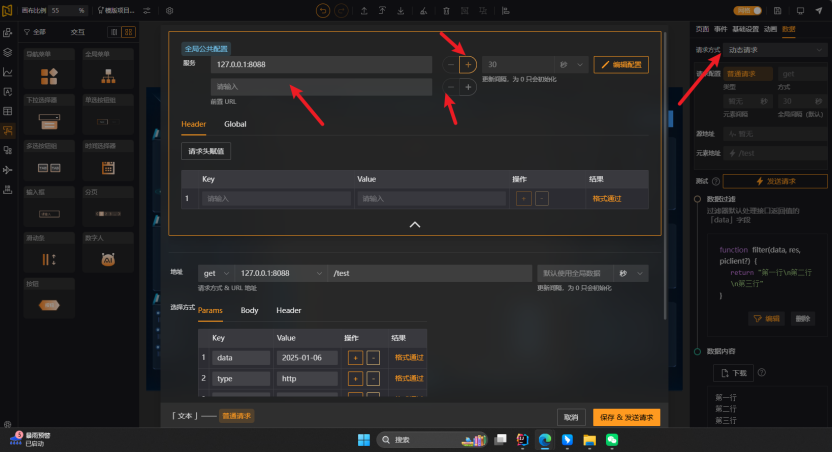Open the 秒 dropdown beside 默认使用全局数据
Screen dimensions: 832x452
(631, 273)
